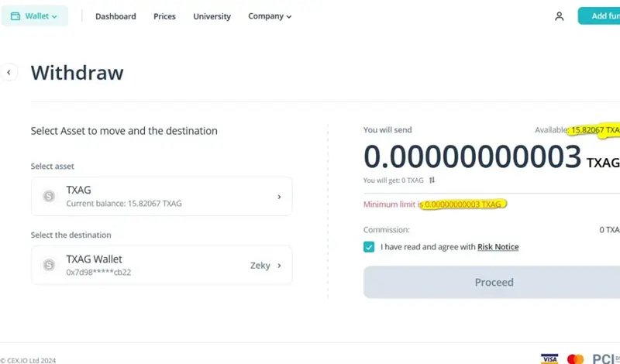
Task: Go back using the left arrow
Action: pyautogui.click(x=9, y=72)
